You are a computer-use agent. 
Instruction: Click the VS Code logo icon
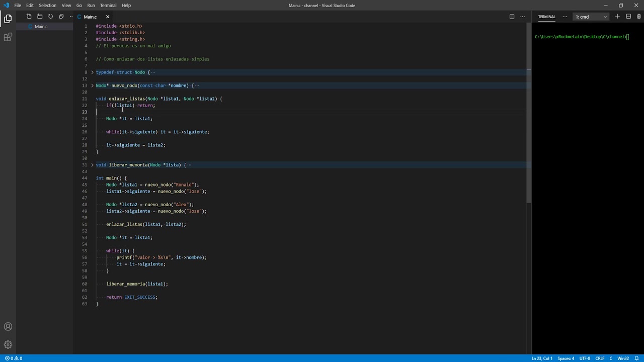pos(6,6)
